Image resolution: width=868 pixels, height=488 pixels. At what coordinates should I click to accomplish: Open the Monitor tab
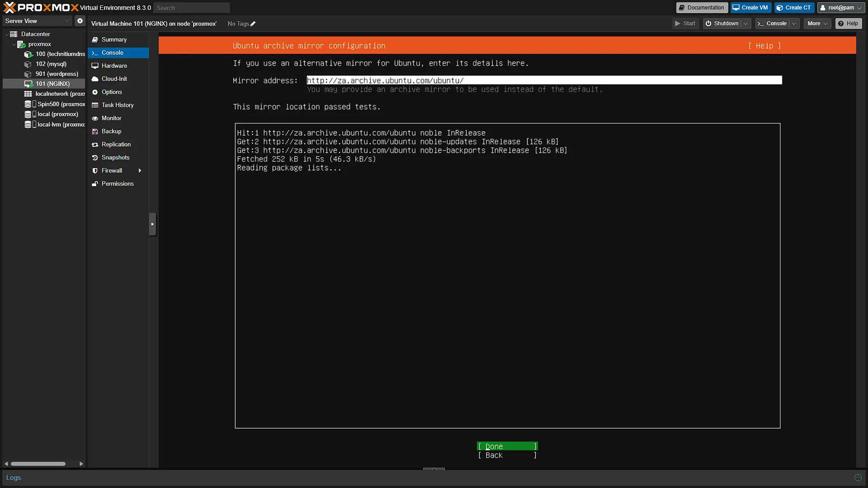point(118,118)
